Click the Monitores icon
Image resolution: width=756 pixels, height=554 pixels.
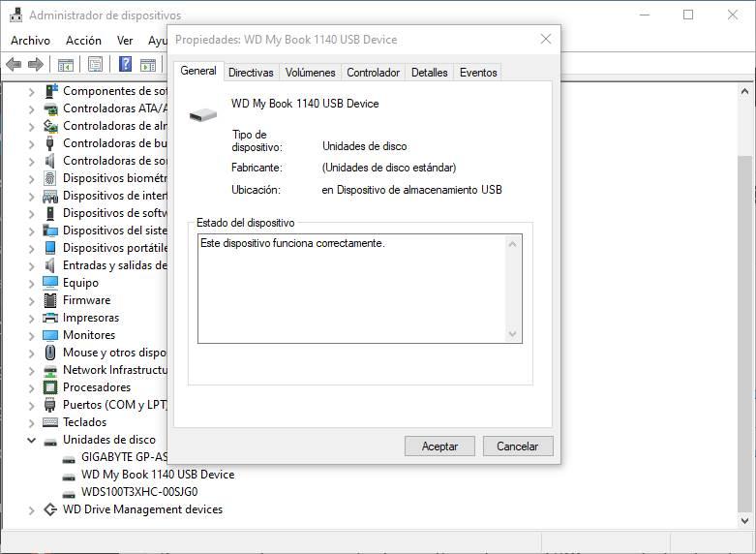click(x=50, y=335)
